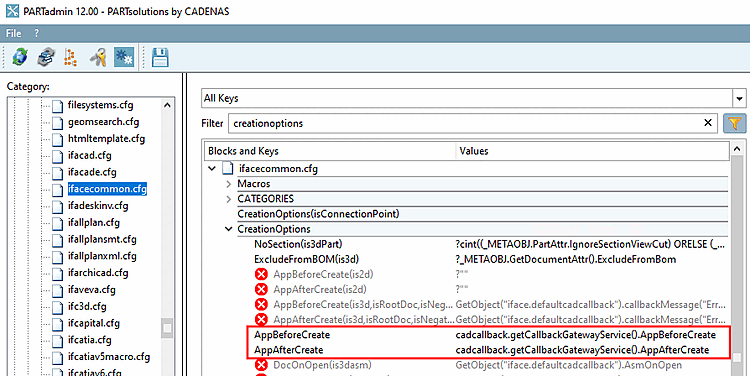Open the server stack toolbar icon
The image size is (750, 376).
46,57
